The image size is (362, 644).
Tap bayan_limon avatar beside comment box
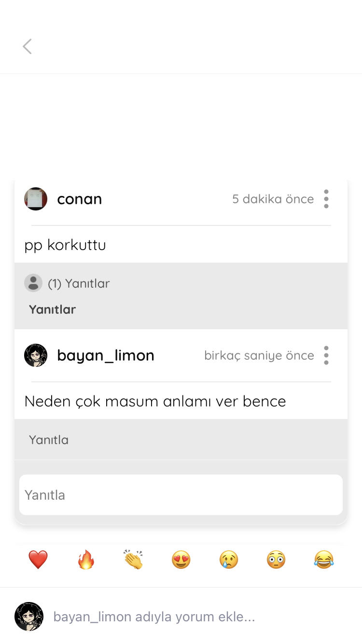29,616
